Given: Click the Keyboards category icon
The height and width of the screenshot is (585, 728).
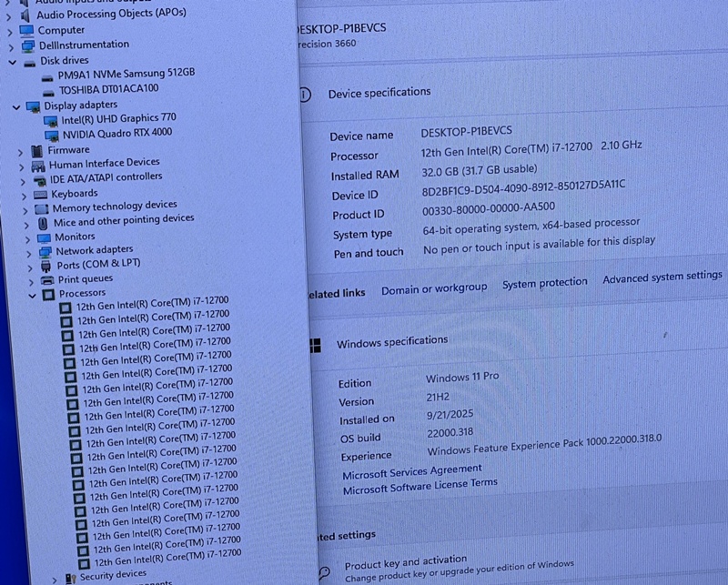Looking at the screenshot, I should [x=40, y=194].
